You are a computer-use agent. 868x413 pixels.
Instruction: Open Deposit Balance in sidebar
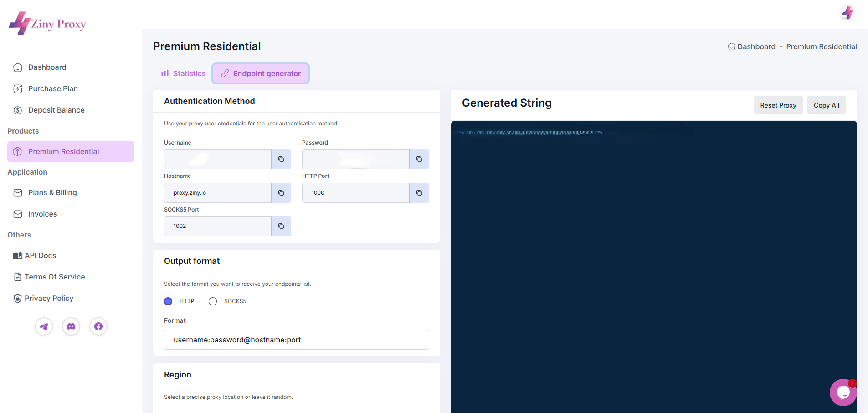click(x=56, y=110)
